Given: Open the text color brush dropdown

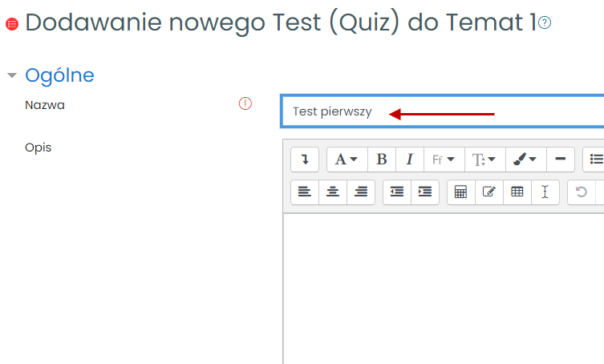Looking at the screenshot, I should tap(525, 160).
